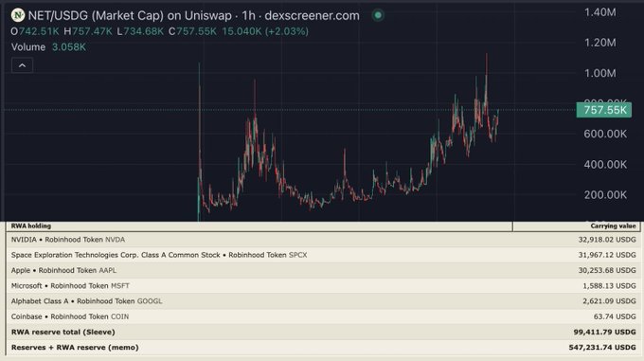Click the 32,918.02 USDG value
Image resolution: width=644 pixels, height=361 pixels.
[607, 240]
